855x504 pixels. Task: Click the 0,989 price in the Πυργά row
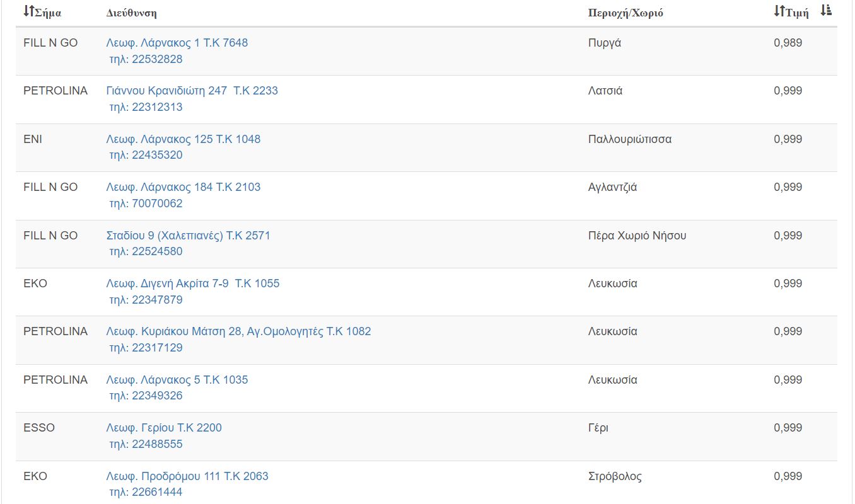(x=788, y=43)
